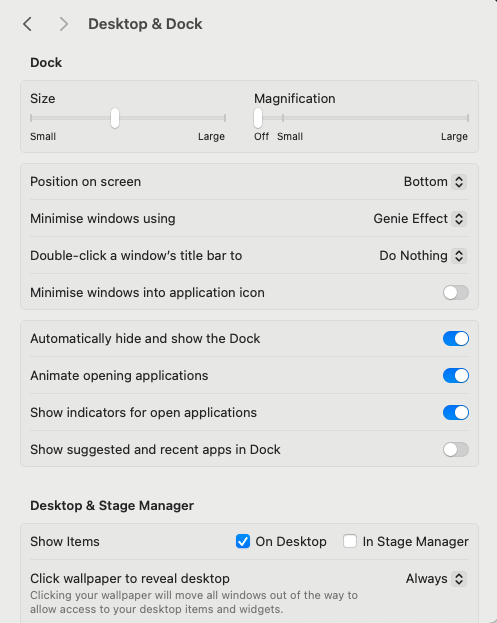Click the Desktop & Dock title text

coord(145,24)
